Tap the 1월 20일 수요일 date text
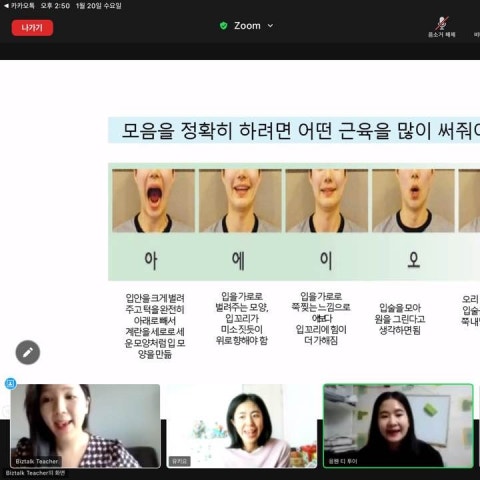Screen dimensions: 480x480 [x=99, y=6]
